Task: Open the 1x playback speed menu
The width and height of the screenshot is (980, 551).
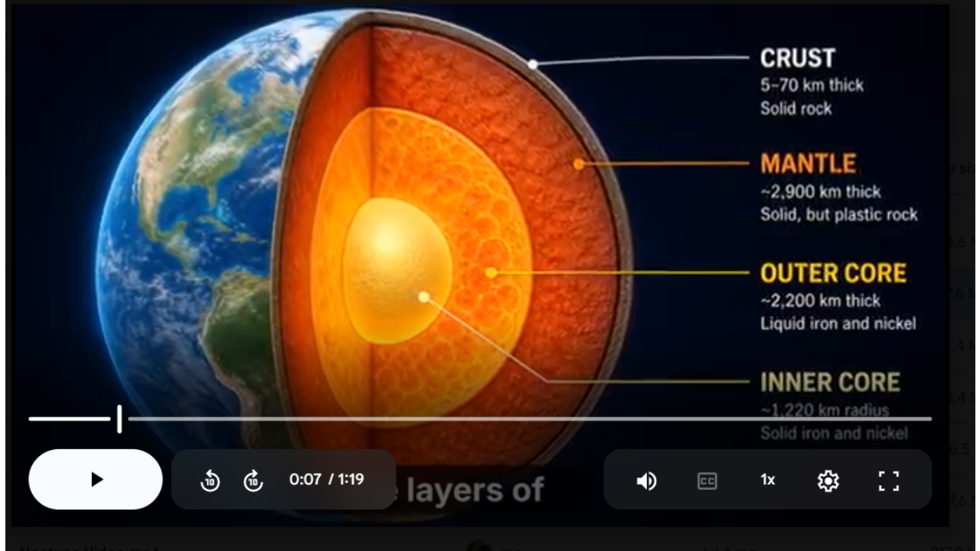Action: [x=767, y=480]
